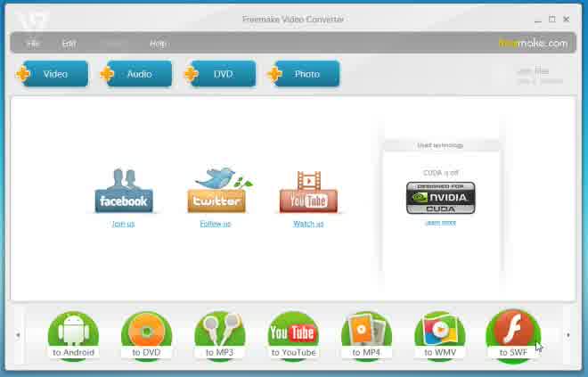This screenshot has width=588, height=377.
Task: Open the 'Watch us' link
Action: coord(308,224)
